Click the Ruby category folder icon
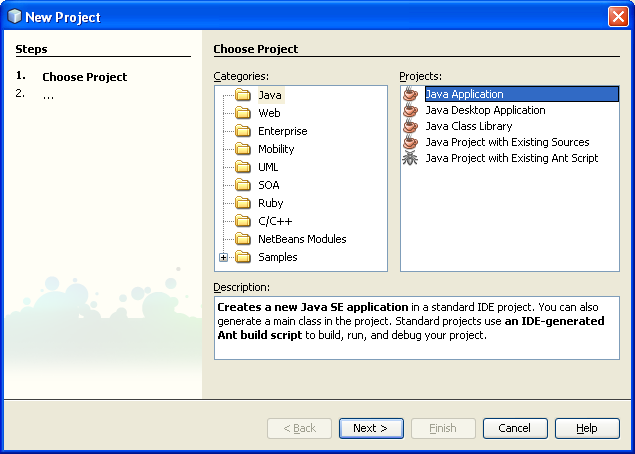635x454 pixels. pos(242,203)
